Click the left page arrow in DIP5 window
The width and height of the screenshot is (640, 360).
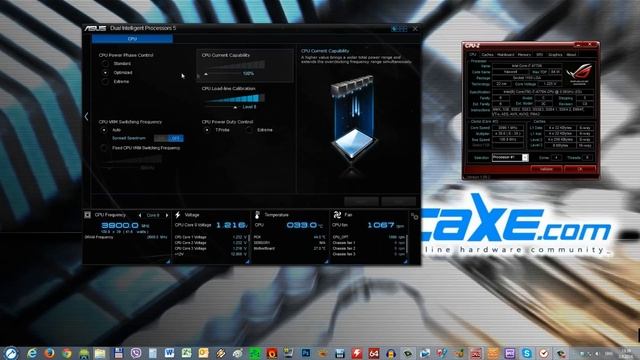point(86,117)
